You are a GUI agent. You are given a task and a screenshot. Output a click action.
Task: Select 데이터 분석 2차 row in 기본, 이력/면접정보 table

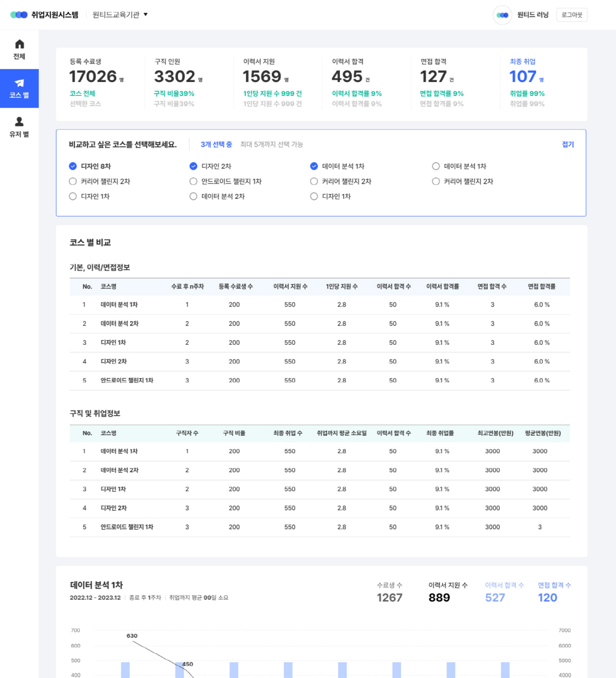click(x=320, y=324)
